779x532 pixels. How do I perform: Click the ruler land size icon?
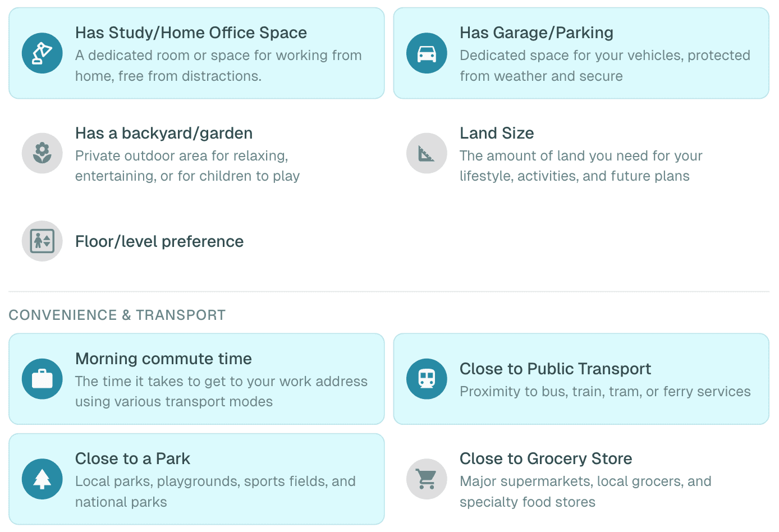tap(427, 153)
